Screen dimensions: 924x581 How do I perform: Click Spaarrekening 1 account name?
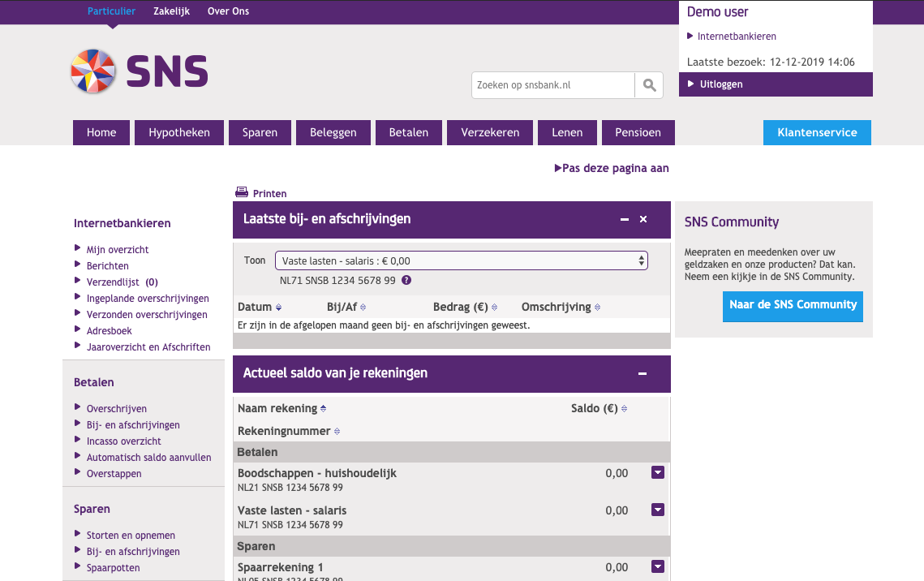click(x=281, y=567)
